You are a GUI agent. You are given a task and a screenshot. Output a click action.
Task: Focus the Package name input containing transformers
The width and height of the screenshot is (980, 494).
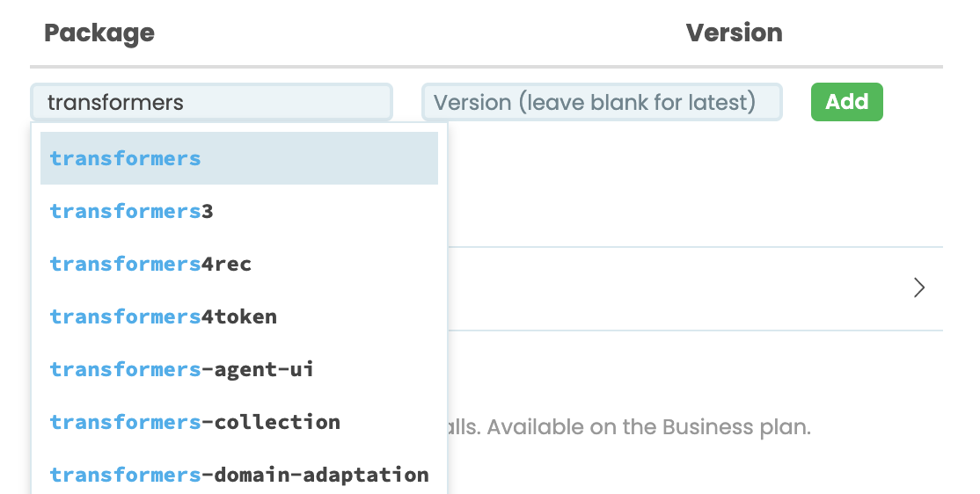(211, 102)
